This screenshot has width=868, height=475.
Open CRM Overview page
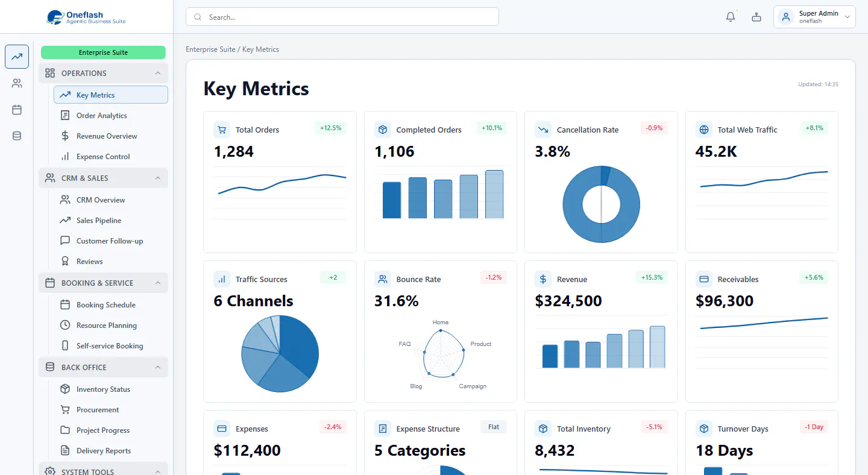click(111, 200)
